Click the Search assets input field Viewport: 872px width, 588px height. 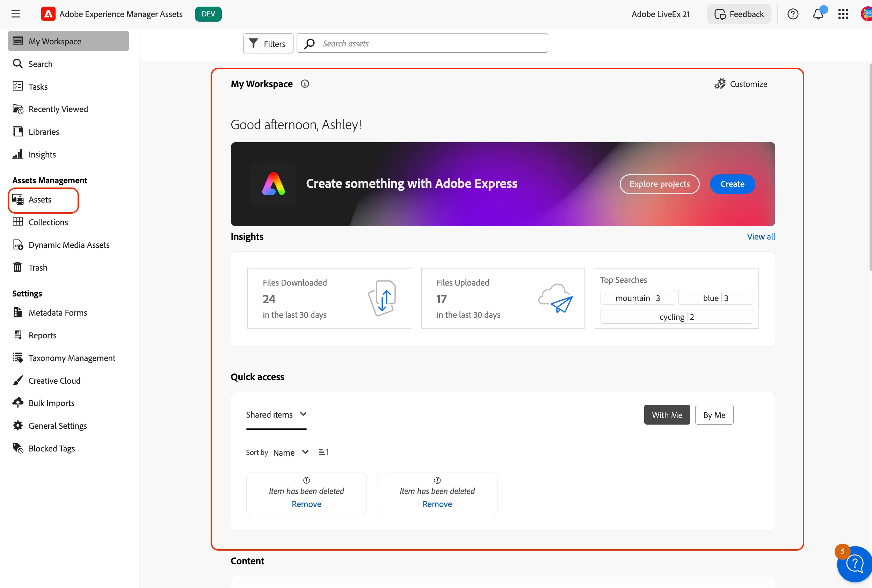point(422,44)
